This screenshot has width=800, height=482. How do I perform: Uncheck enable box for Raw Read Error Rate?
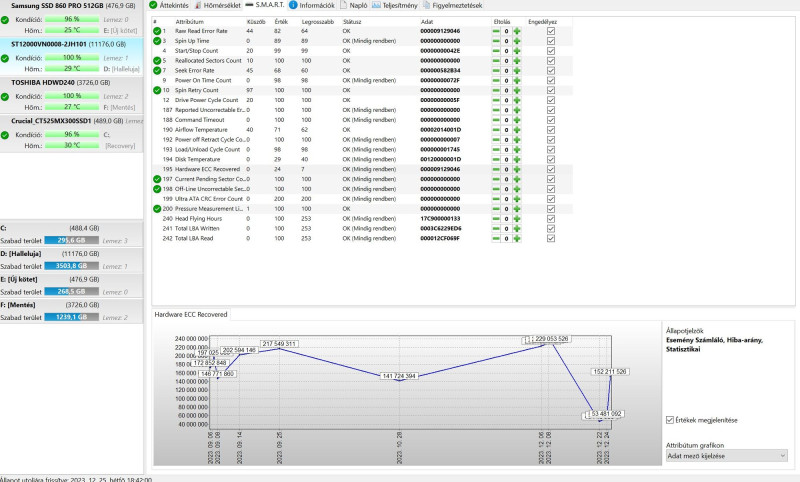(551, 31)
